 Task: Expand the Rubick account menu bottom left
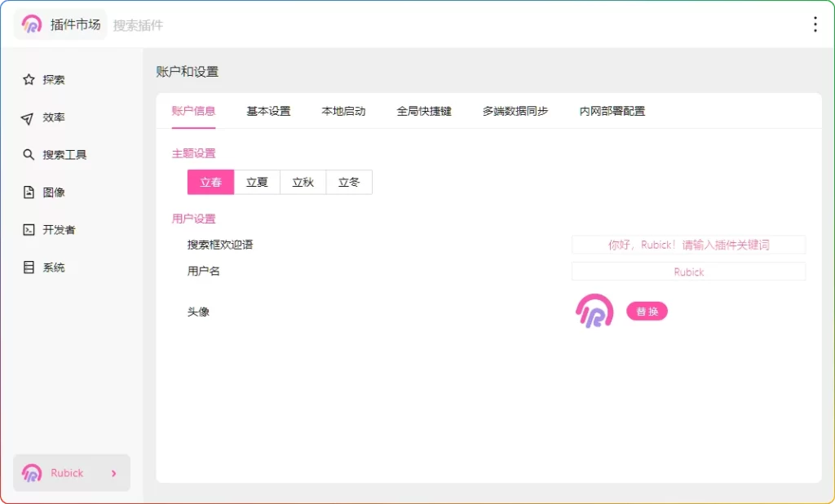coord(72,472)
